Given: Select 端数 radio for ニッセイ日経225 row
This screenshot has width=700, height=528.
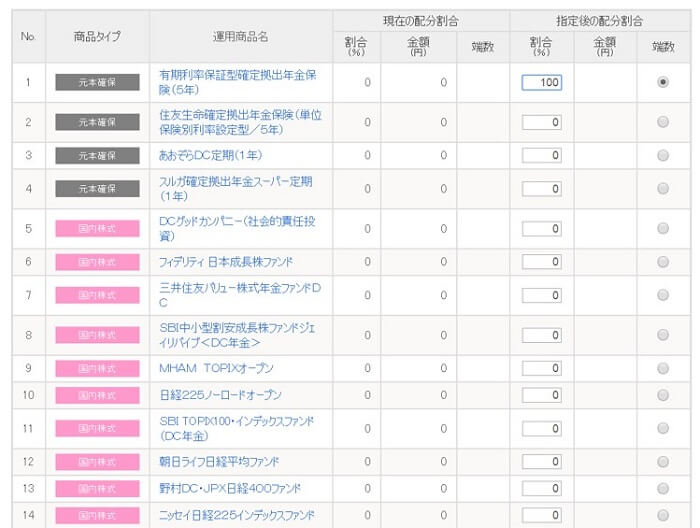Looking at the screenshot, I should (x=663, y=515).
